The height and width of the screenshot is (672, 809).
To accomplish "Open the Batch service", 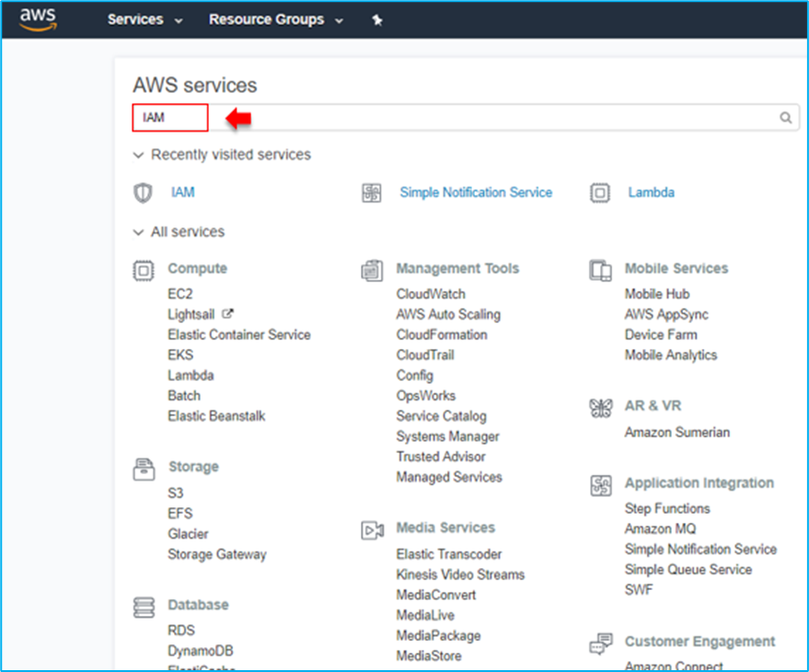I will (184, 396).
